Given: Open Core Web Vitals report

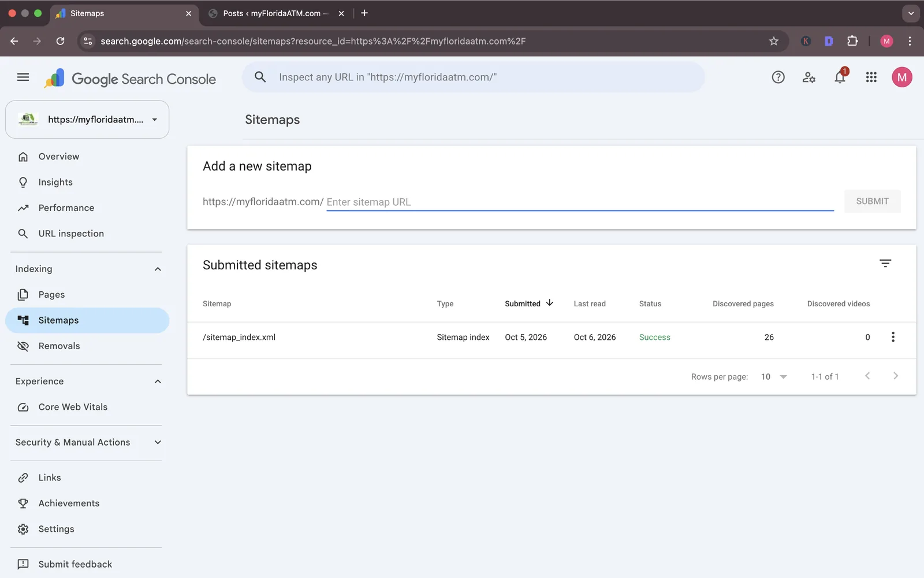Looking at the screenshot, I should pos(87,407).
